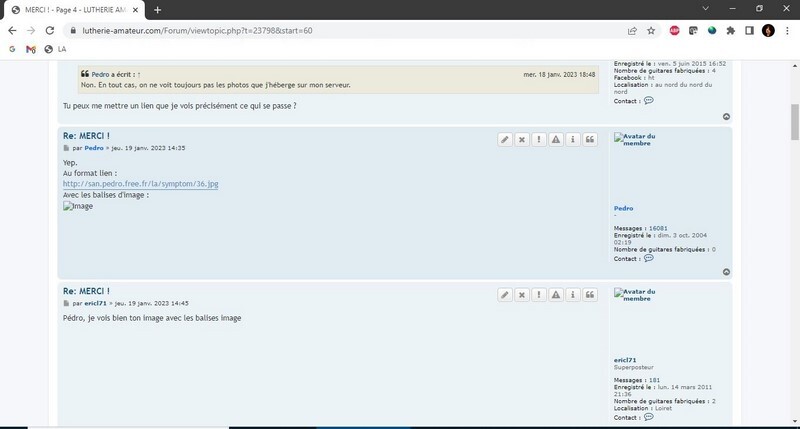The image size is (800, 429).
Task: Report Pedro's post with the exclamation icon
Action: (x=539, y=139)
